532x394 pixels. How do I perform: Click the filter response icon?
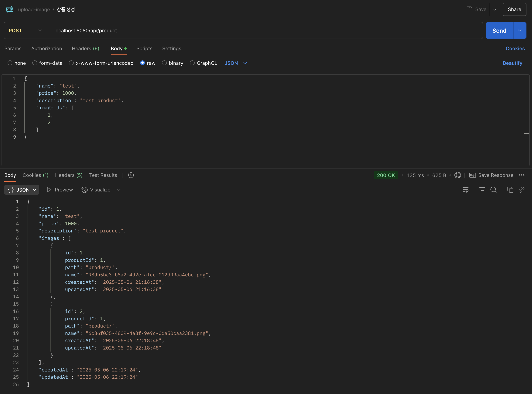click(x=482, y=190)
